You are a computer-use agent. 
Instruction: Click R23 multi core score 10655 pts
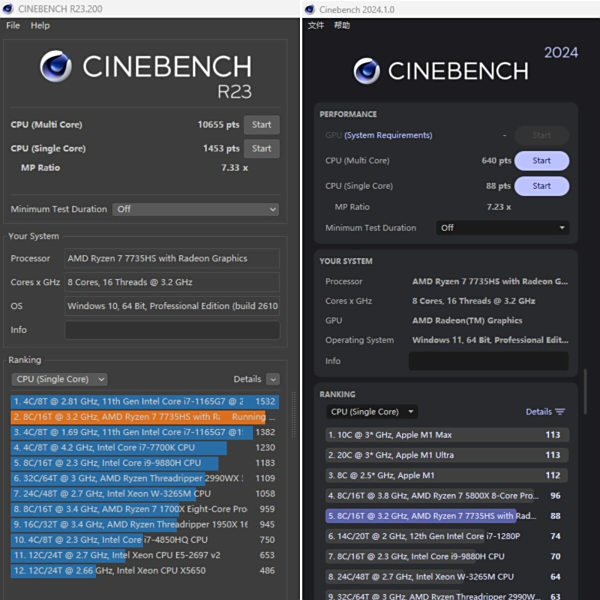218,125
